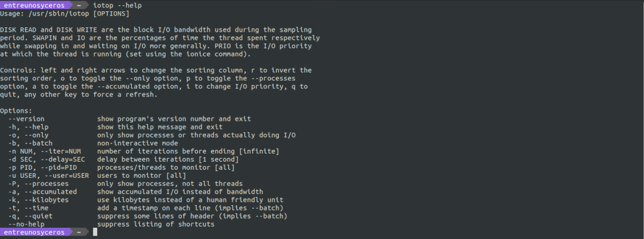Click the '-a, --accumulated' option text

(42, 192)
